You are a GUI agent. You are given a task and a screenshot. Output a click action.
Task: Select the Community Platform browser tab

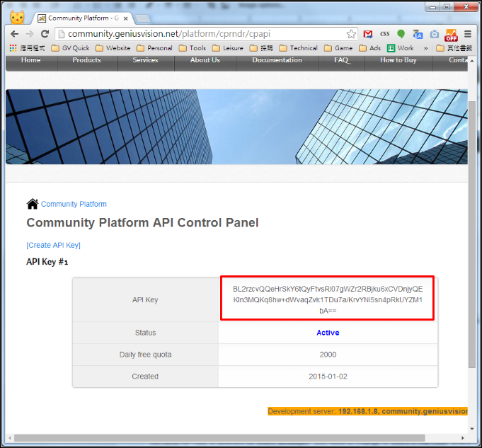click(82, 18)
